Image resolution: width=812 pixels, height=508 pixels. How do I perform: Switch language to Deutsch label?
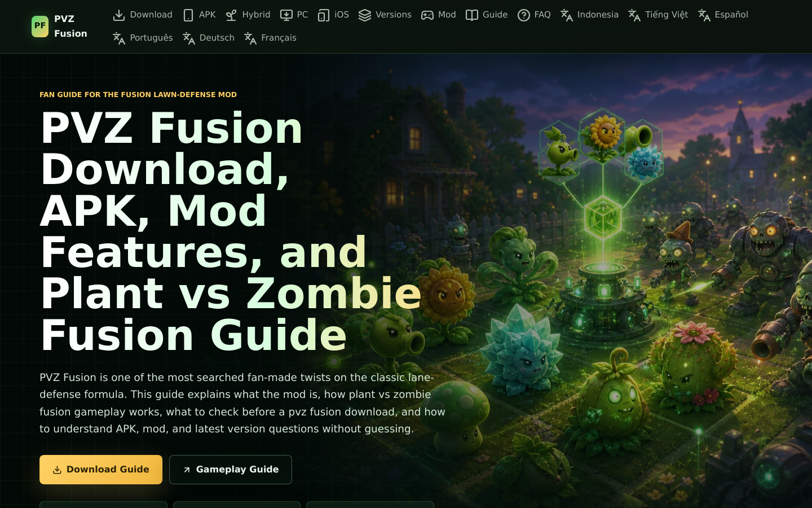(x=217, y=38)
